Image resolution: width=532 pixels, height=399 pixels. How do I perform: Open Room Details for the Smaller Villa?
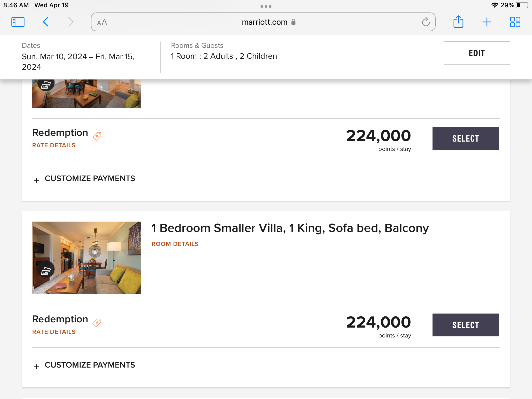tap(175, 244)
